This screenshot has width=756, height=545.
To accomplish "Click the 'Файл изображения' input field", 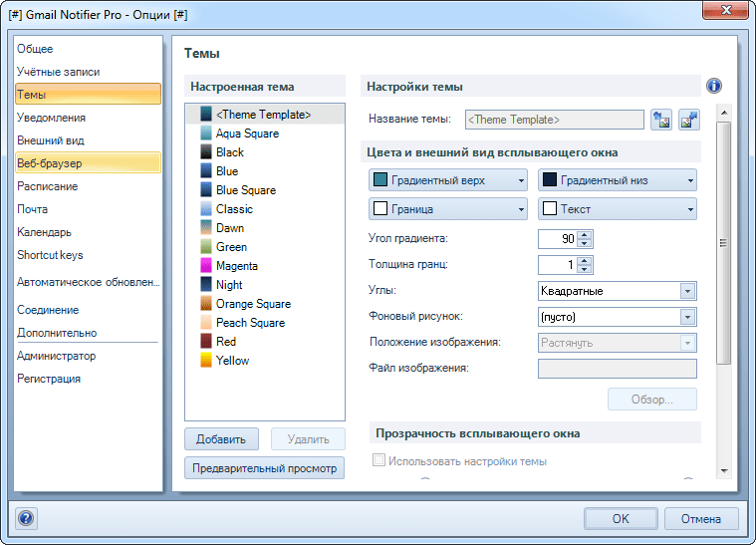I will pyautogui.click(x=618, y=369).
